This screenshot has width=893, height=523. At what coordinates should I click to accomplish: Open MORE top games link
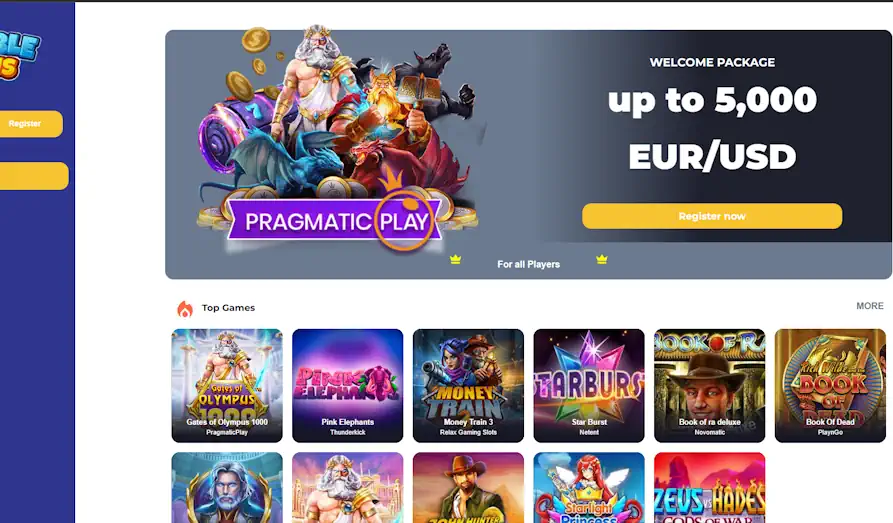coord(870,306)
